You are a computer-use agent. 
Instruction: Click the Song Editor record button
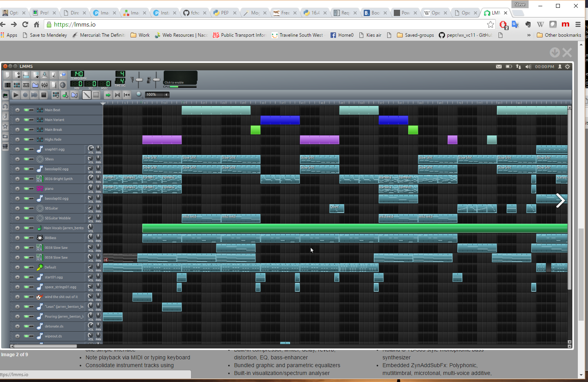25,95
